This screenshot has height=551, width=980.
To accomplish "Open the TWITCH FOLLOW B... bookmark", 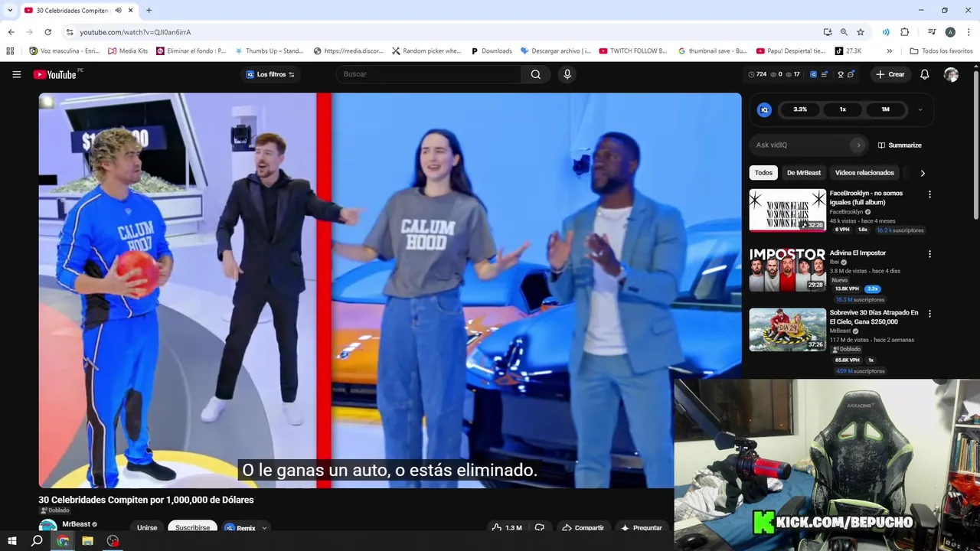I will click(x=632, y=51).
